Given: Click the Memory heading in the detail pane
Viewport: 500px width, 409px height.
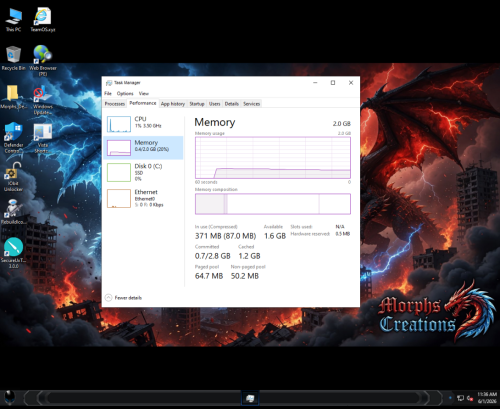Looking at the screenshot, I should coord(215,122).
